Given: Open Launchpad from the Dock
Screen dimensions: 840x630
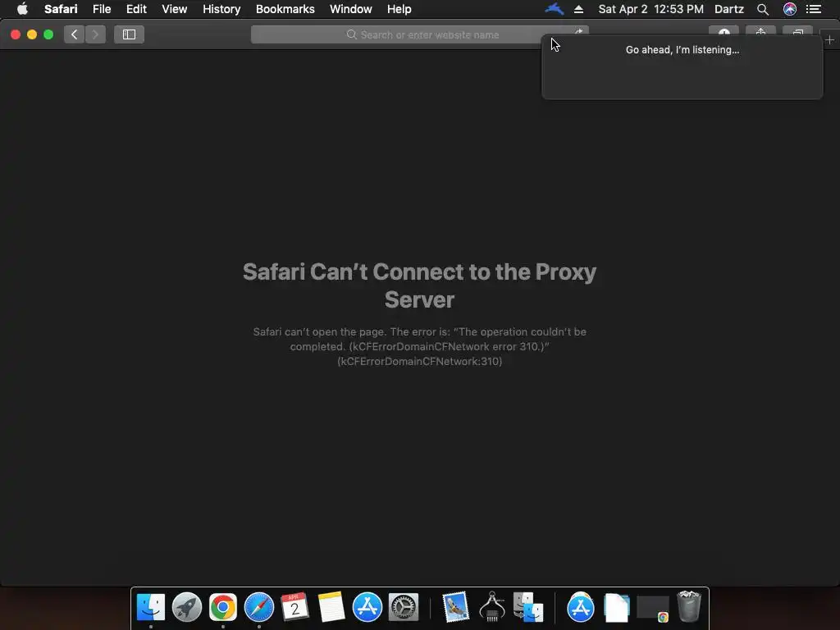Looking at the screenshot, I should click(x=187, y=607).
